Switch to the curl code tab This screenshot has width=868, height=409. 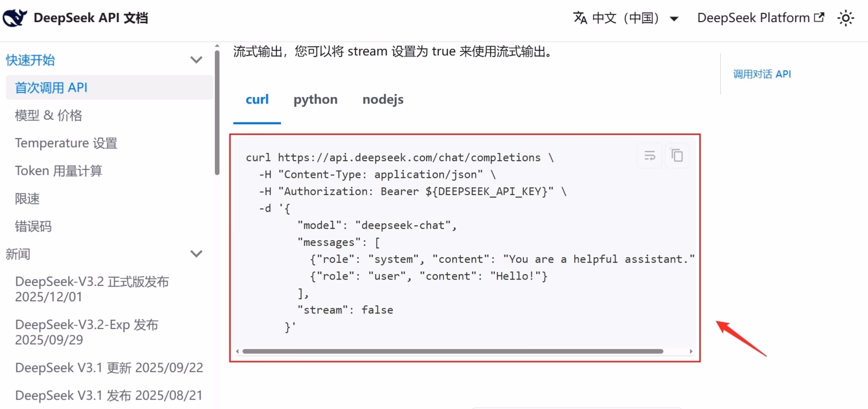(x=257, y=100)
